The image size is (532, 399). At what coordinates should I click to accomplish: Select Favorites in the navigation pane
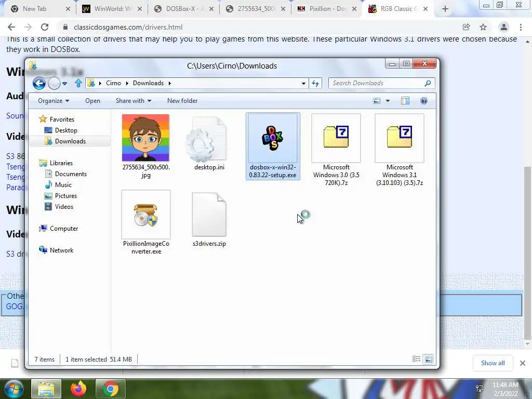[x=62, y=119]
